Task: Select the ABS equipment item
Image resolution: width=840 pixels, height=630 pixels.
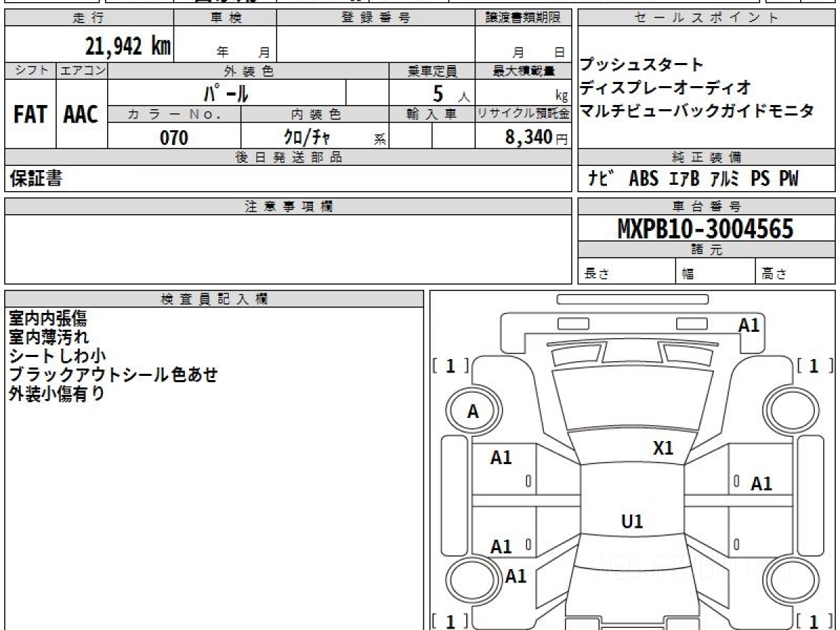Action: click(643, 179)
